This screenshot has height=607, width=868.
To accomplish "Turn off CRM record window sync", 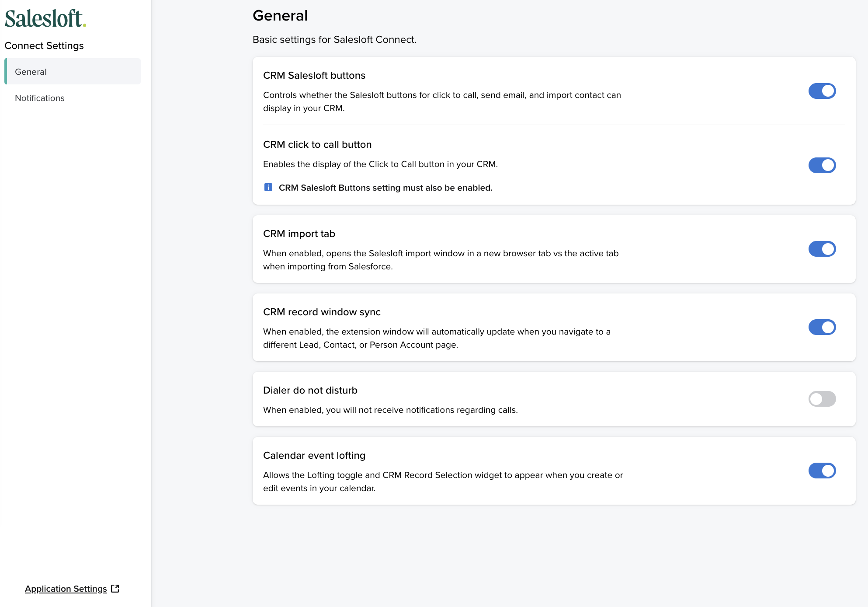I will click(822, 327).
